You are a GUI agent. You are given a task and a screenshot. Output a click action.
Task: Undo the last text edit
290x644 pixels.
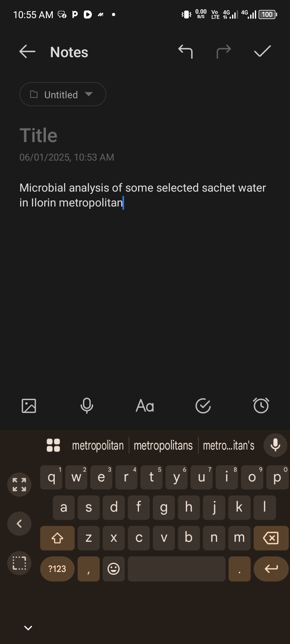185,52
